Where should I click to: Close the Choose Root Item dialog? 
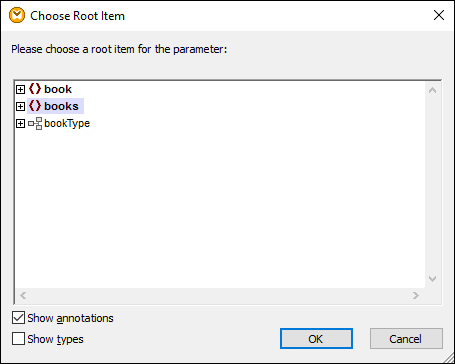439,15
